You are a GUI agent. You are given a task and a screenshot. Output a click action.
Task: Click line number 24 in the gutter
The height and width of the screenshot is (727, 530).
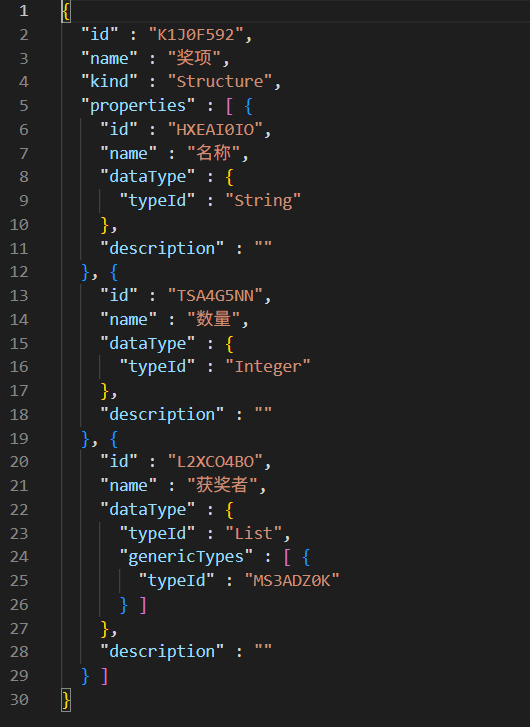point(19,557)
